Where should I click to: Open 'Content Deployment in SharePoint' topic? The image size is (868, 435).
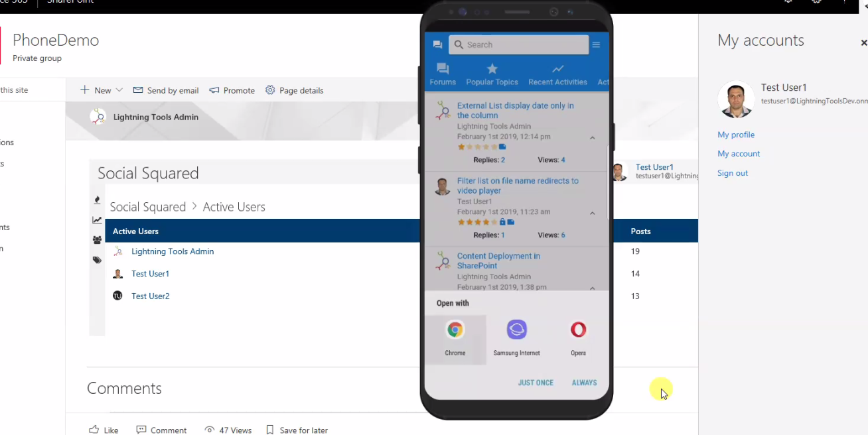[x=498, y=261]
